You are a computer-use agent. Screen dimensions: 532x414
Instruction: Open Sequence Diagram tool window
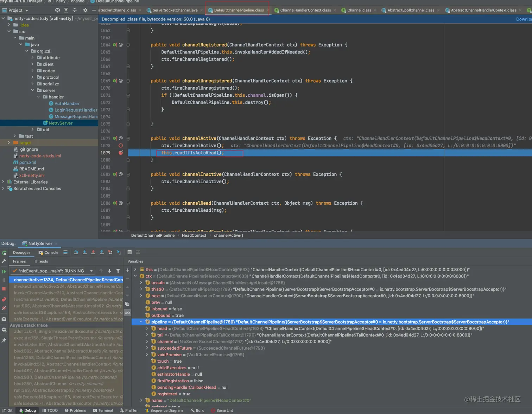164,410
